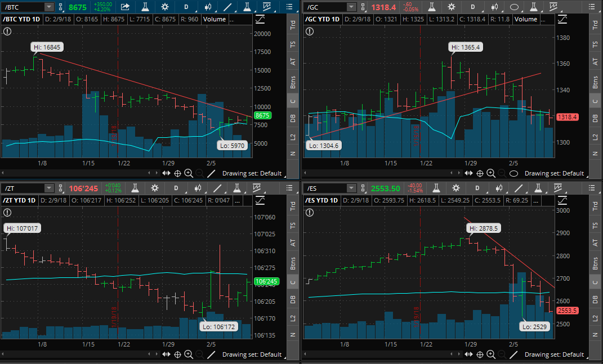Select the trendline drawing tool below /BTC chart
Viewport: 603px width, 364px height.
pyautogui.click(x=211, y=173)
